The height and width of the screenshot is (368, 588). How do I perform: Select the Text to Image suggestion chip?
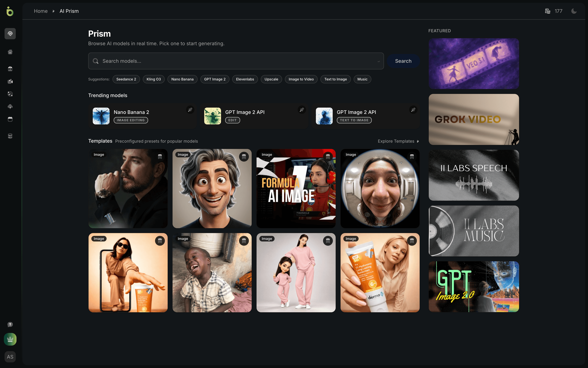click(x=335, y=79)
